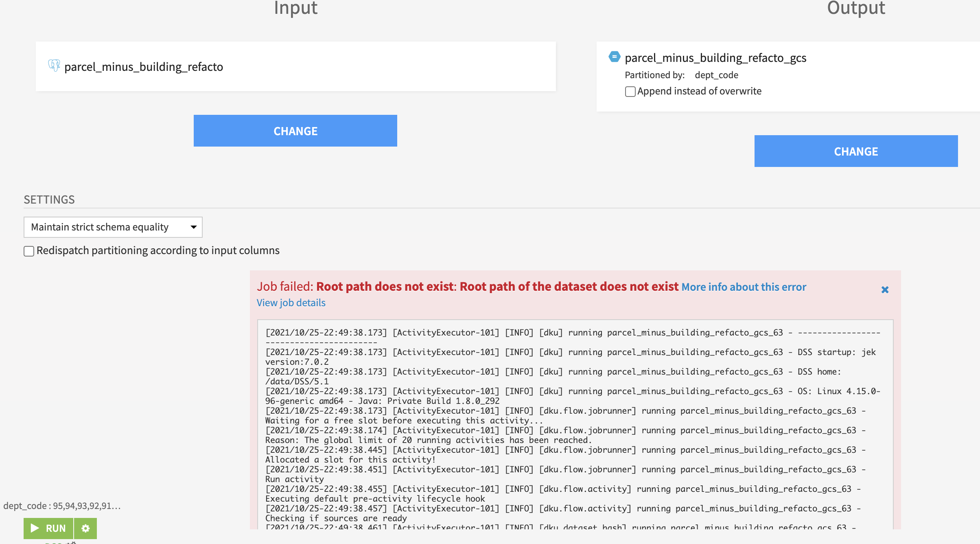Select output dataset parcel_minus_building_refacto_gcs name

tap(715, 58)
